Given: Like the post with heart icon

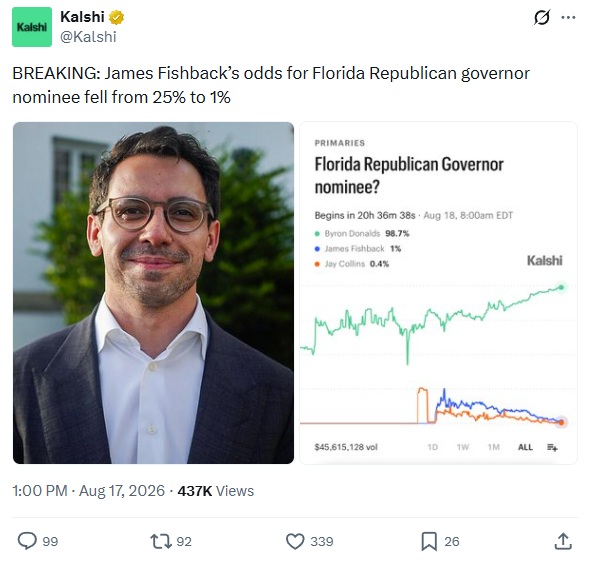Looking at the screenshot, I should (x=295, y=542).
